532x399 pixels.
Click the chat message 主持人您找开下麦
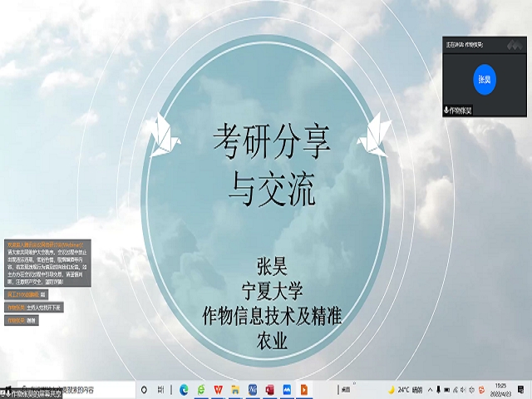coord(34,308)
